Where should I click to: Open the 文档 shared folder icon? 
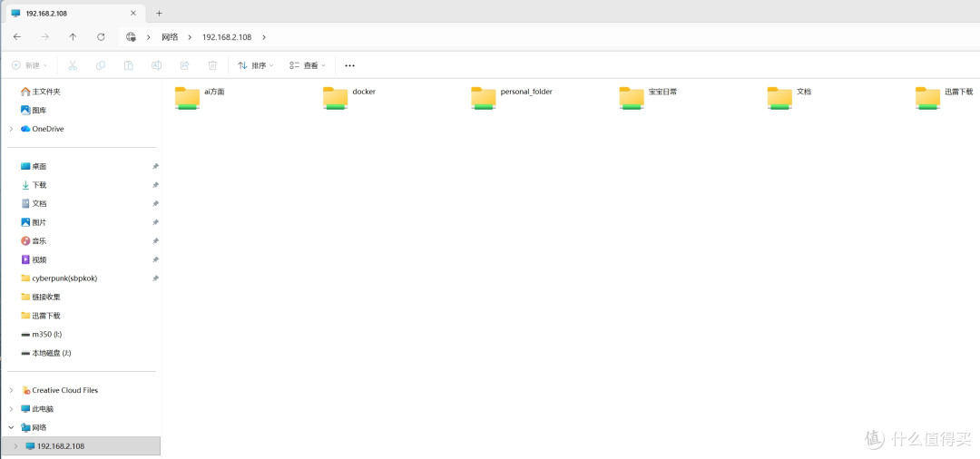[x=779, y=98]
